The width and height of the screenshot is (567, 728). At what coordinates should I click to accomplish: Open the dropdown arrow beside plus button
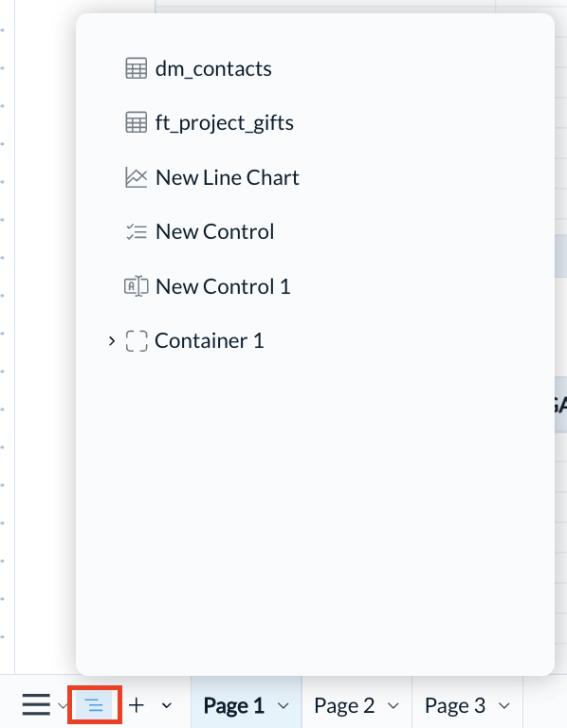tap(167, 705)
